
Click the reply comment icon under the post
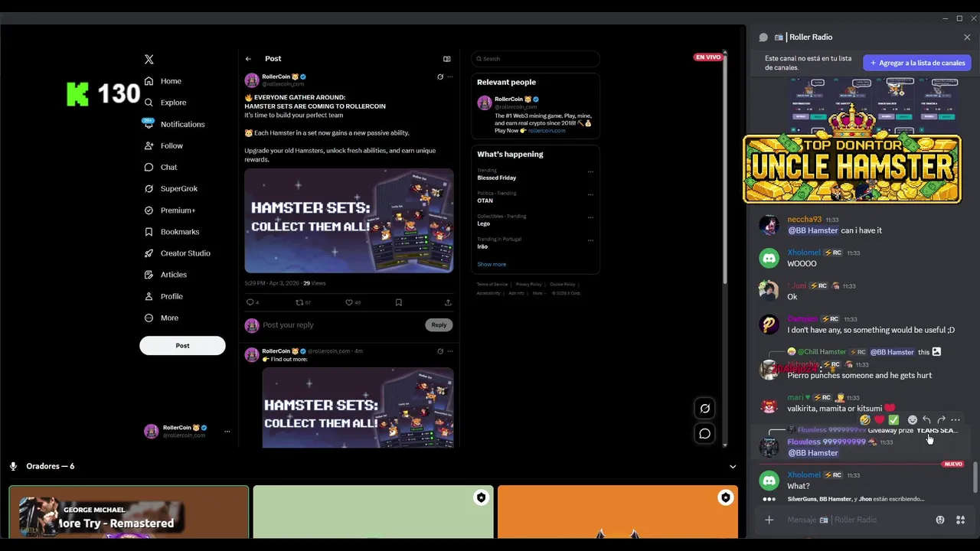pyautogui.click(x=250, y=302)
